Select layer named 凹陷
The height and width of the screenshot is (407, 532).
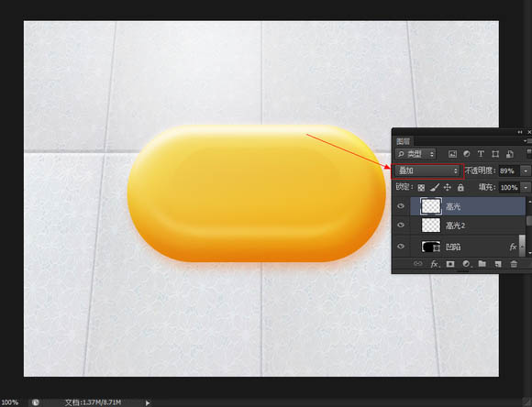(x=468, y=247)
